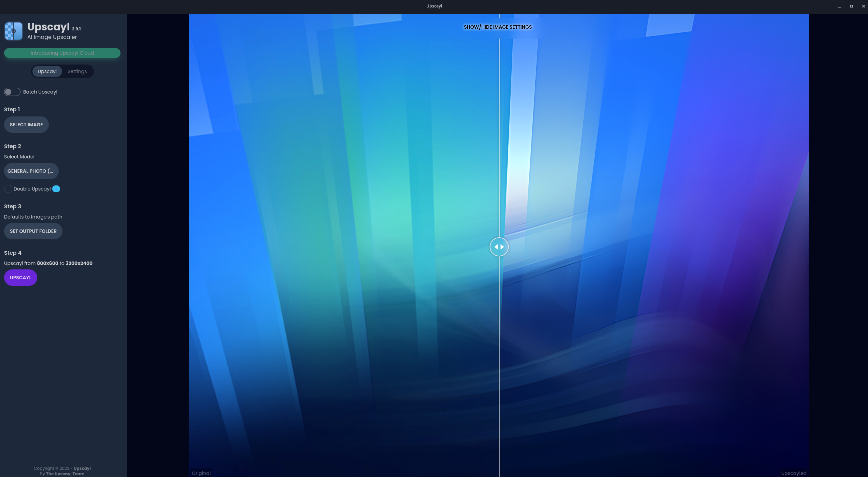Open the General Photo model selector

[x=31, y=171]
